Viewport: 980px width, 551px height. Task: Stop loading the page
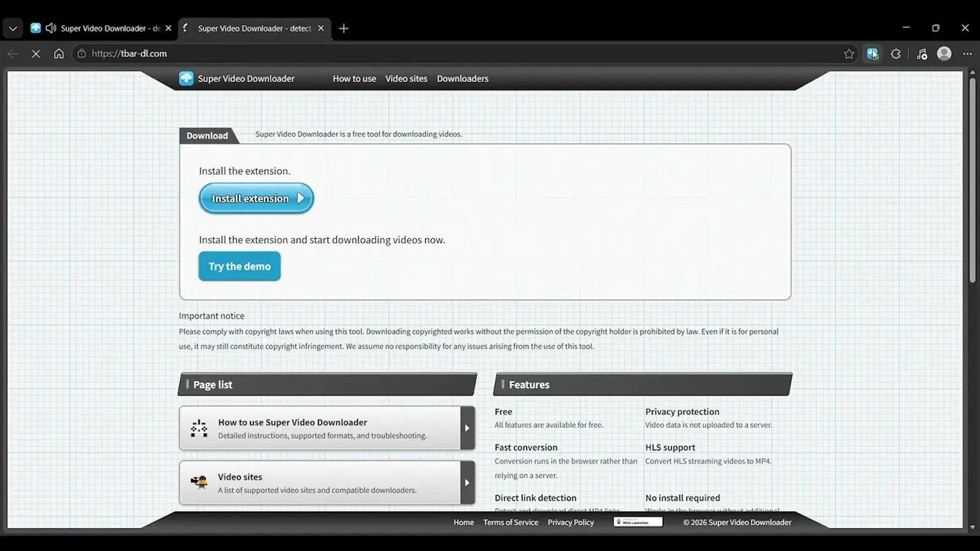click(36, 54)
